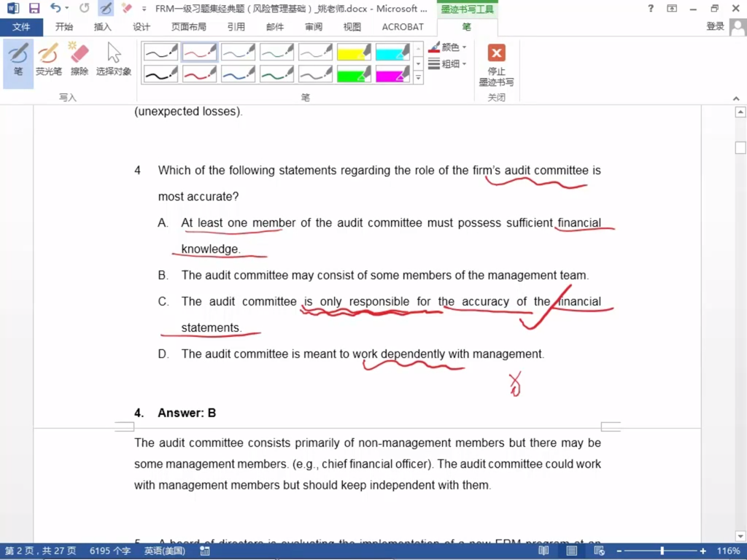
Task: Select the yellow highlighter pen swatch
Action: pos(355,52)
